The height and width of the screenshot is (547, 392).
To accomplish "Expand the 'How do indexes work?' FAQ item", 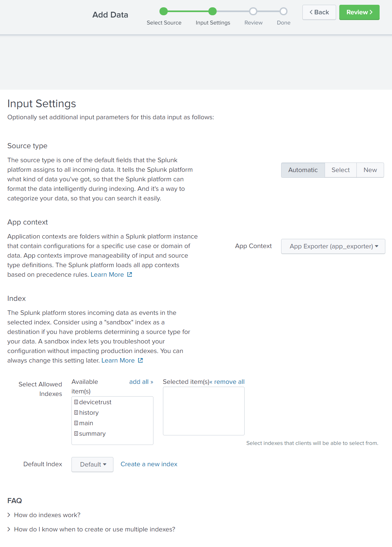I will [x=47, y=515].
